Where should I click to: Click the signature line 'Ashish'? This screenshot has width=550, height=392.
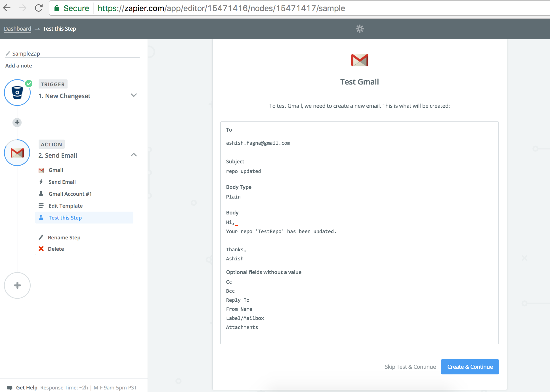[x=235, y=259]
